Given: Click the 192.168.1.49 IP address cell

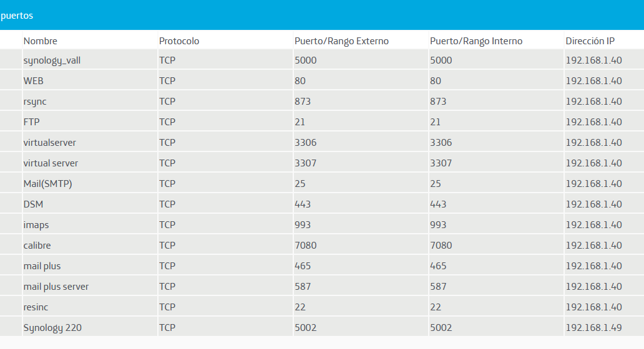Looking at the screenshot, I should coord(593,328).
